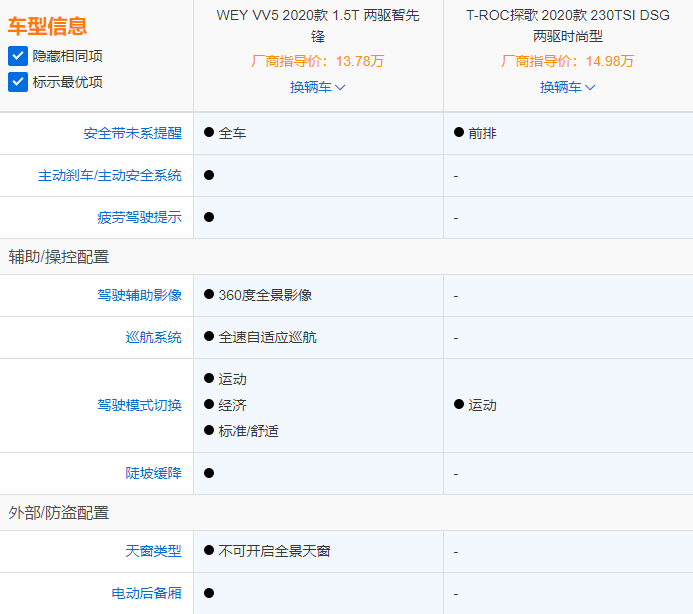
Task: Uncheck the 标示最优项 checkbox
Action: point(18,82)
